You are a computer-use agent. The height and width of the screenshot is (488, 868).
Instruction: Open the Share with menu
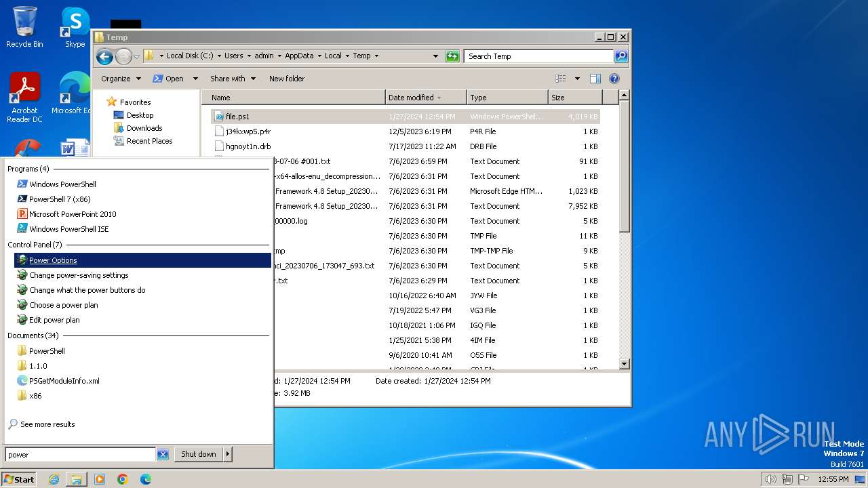tap(233, 79)
